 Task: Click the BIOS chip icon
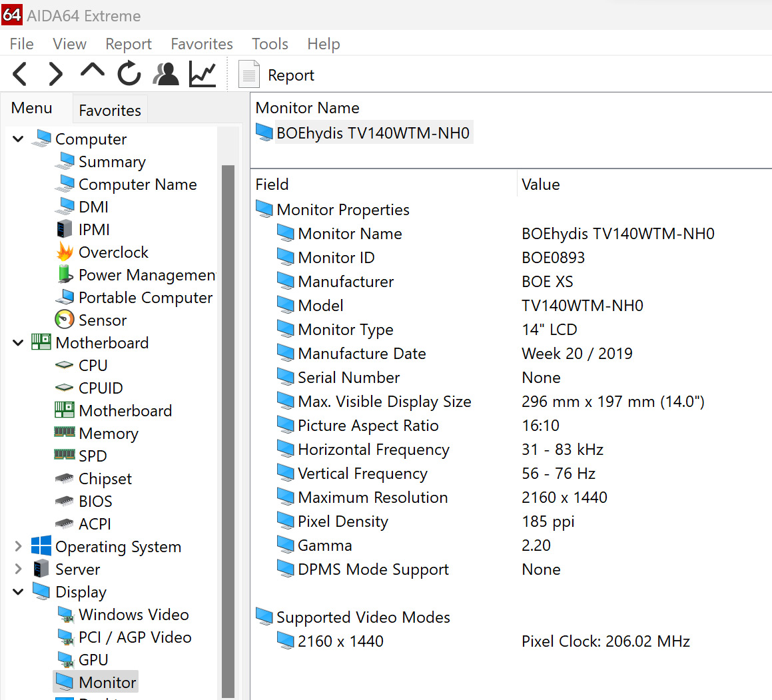(x=65, y=501)
